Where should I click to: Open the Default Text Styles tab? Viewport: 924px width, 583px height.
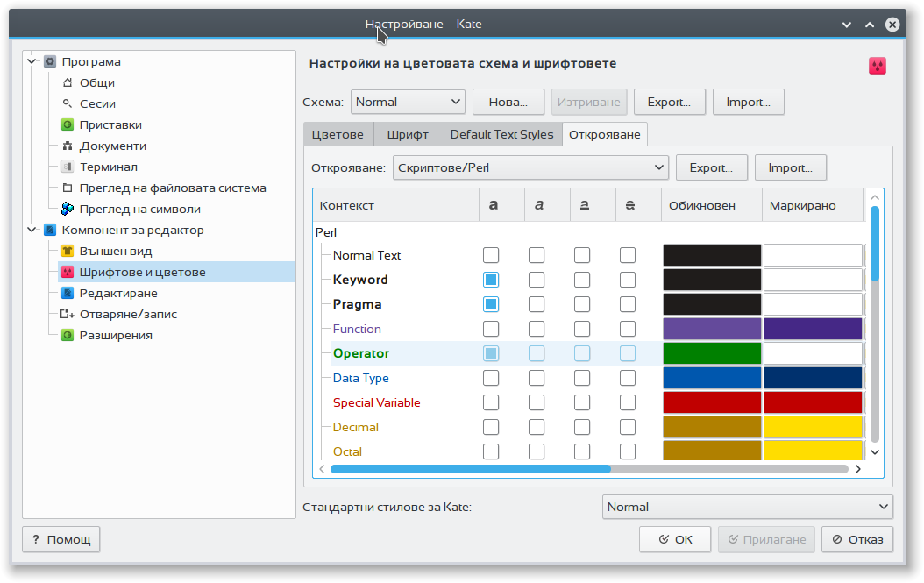click(502, 134)
